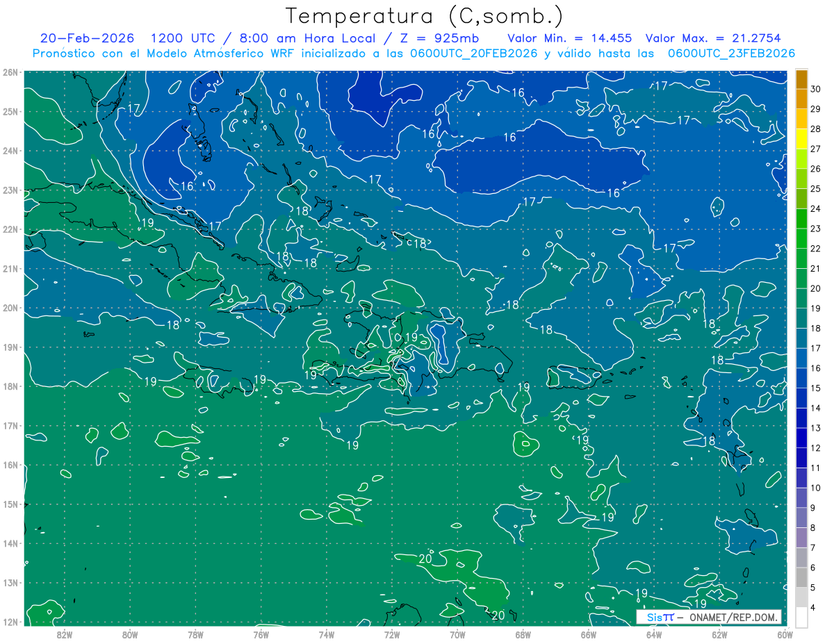Click the '1200 UTC' time label
834x644 pixels.
(183, 38)
